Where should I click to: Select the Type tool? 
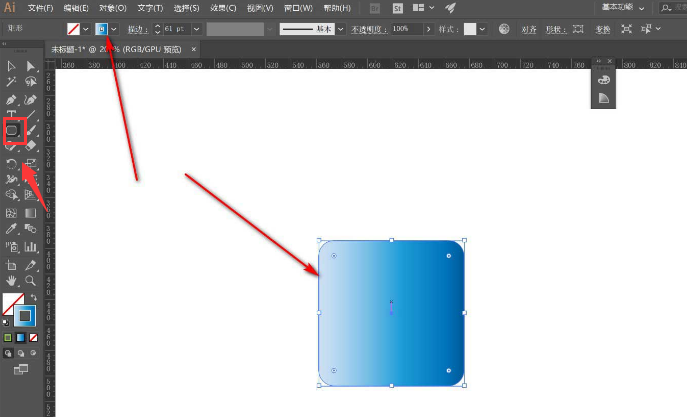pyautogui.click(x=11, y=114)
